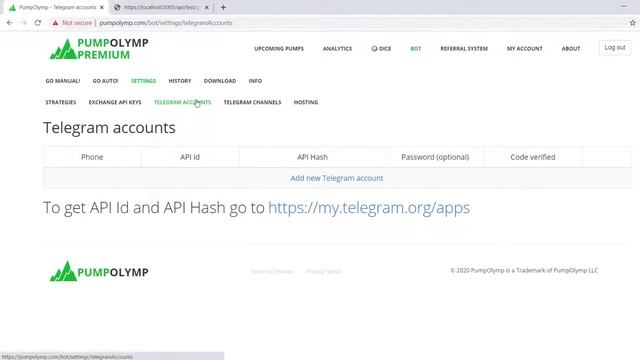The height and width of the screenshot is (360, 640).
Task: Bookmark this page with the star icon
Action: pyautogui.click(x=633, y=23)
